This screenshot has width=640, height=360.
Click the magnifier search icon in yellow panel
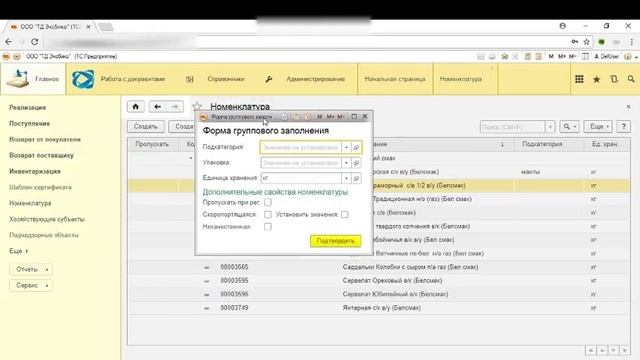coord(631,79)
